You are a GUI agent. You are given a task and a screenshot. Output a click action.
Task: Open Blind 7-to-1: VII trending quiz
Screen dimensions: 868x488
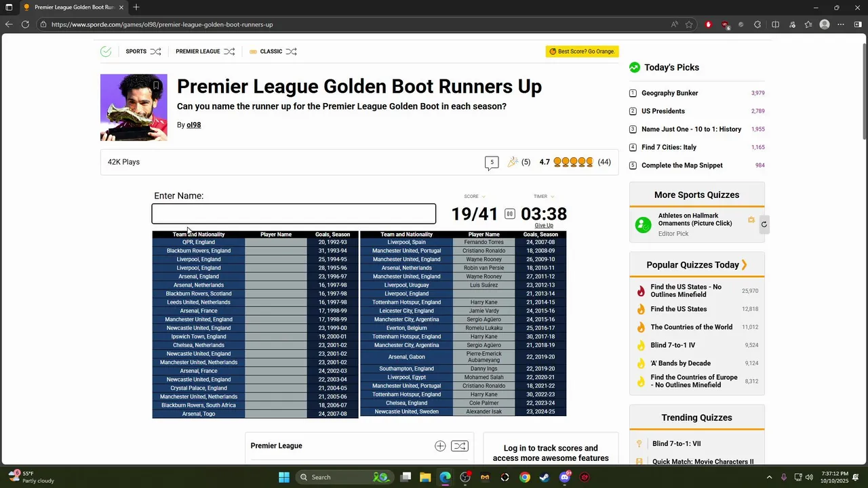677,444
